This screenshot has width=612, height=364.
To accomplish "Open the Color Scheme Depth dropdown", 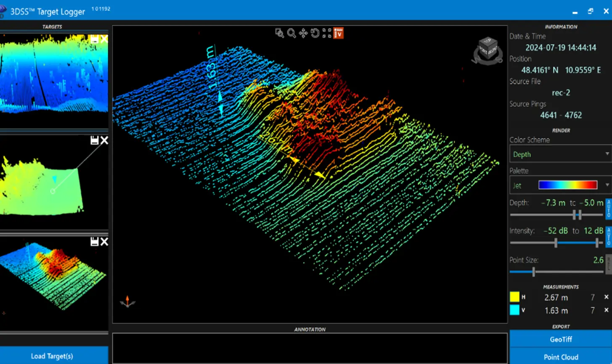I will tap(561, 154).
